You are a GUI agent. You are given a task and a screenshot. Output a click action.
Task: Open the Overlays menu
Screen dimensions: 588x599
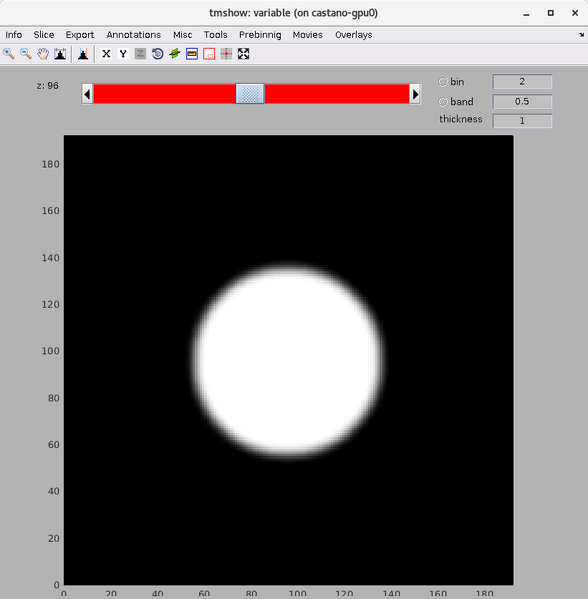pos(353,35)
